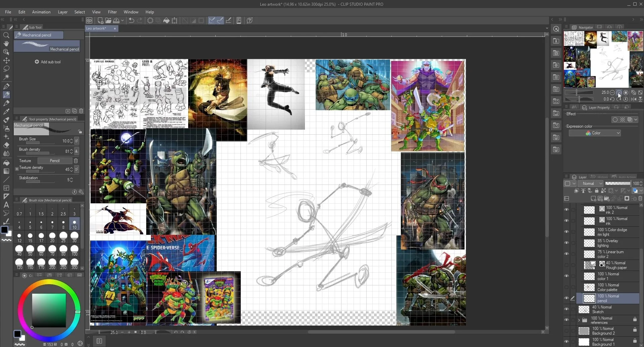Expand the references layer folder
The height and width of the screenshot is (347, 644).
pyautogui.click(x=579, y=320)
